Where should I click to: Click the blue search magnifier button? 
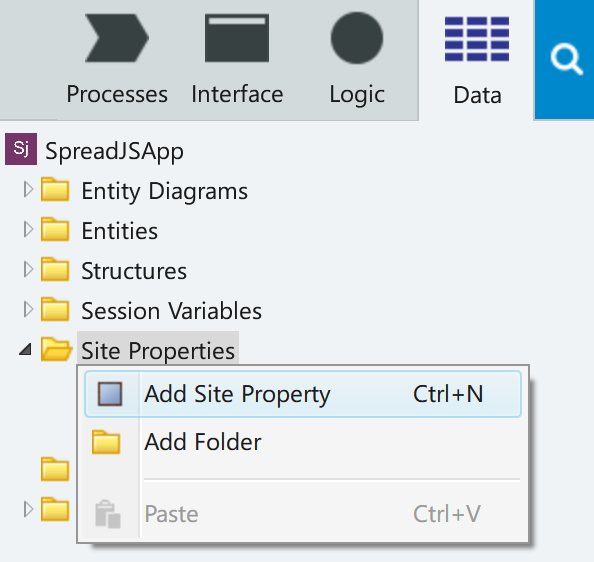tap(564, 59)
